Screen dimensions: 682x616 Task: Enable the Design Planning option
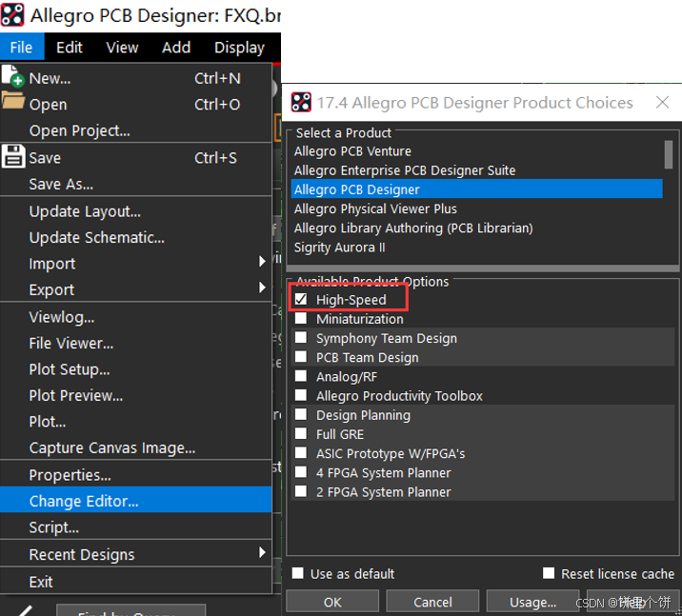pyautogui.click(x=301, y=415)
